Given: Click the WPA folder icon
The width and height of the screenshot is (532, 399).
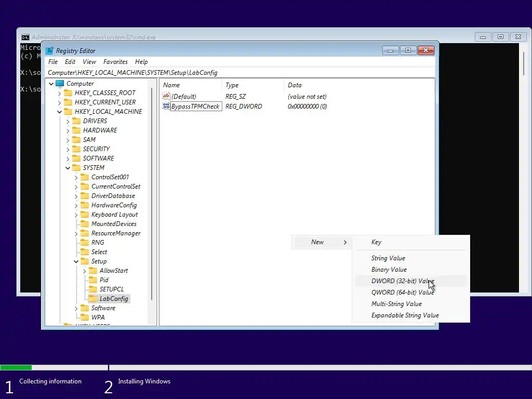Looking at the screenshot, I should pos(85,317).
